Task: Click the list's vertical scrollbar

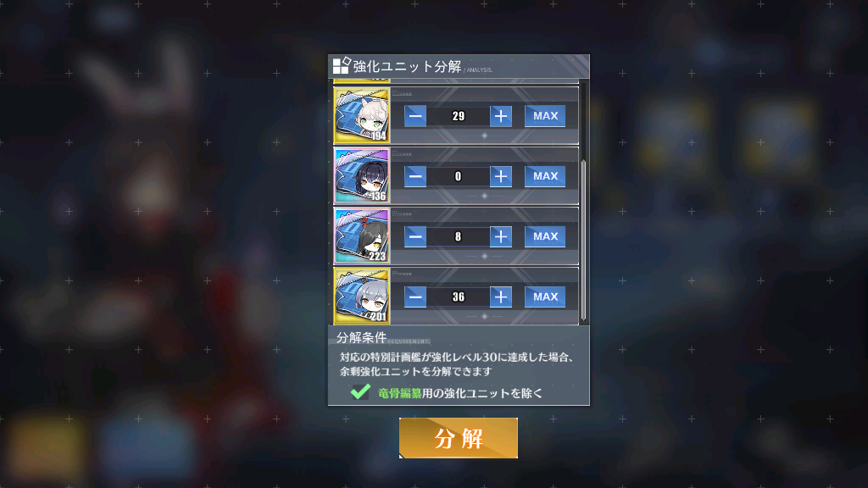Action: coord(583,240)
